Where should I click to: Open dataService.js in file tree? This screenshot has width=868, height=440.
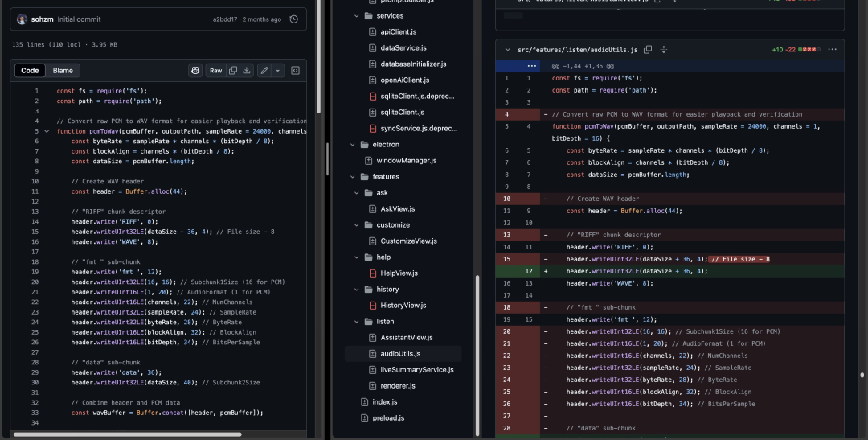[x=403, y=48]
